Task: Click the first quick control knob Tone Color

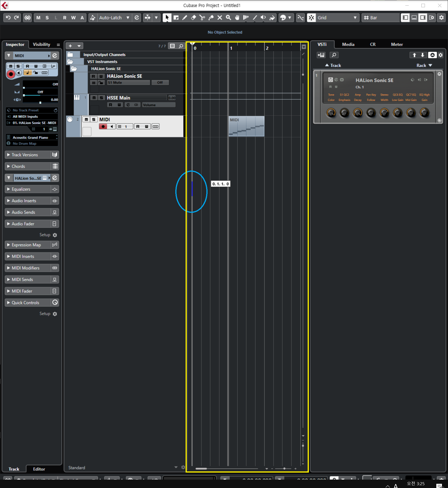Action: pyautogui.click(x=331, y=113)
